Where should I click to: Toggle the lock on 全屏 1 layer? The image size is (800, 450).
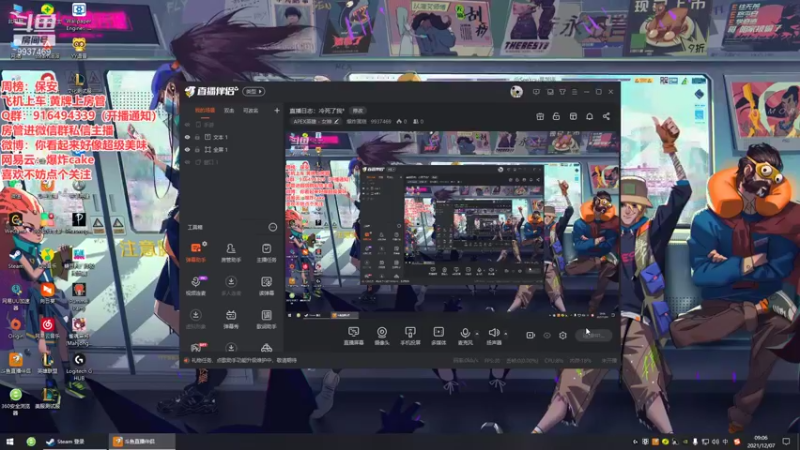tap(197, 149)
